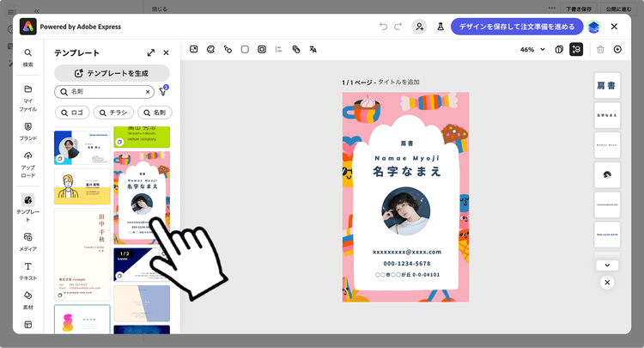Select the circular portrait photo on canvas

pyautogui.click(x=406, y=211)
